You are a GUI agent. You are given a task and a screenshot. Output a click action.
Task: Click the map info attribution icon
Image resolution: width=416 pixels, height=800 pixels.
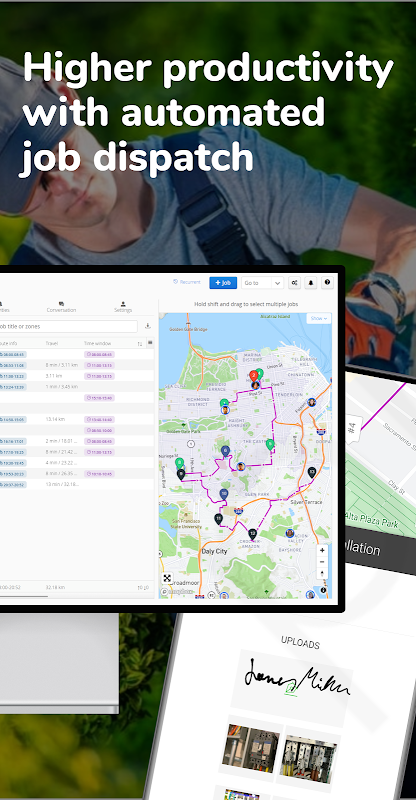(x=323, y=590)
